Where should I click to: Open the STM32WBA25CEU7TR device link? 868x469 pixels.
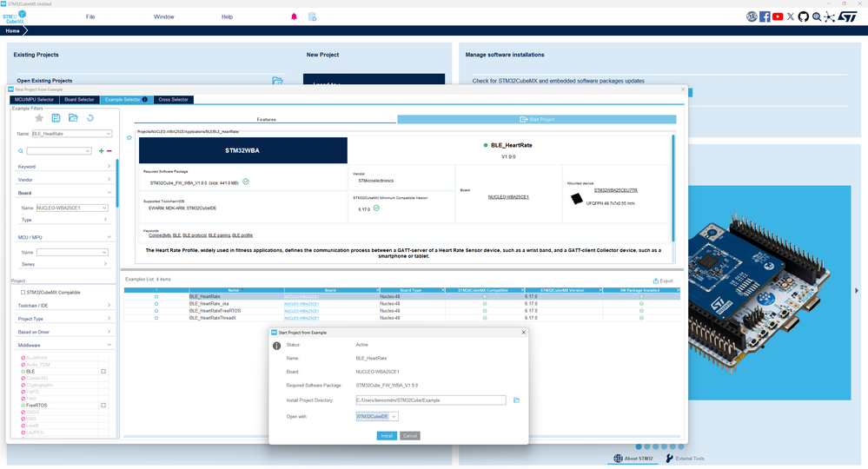tap(615, 189)
